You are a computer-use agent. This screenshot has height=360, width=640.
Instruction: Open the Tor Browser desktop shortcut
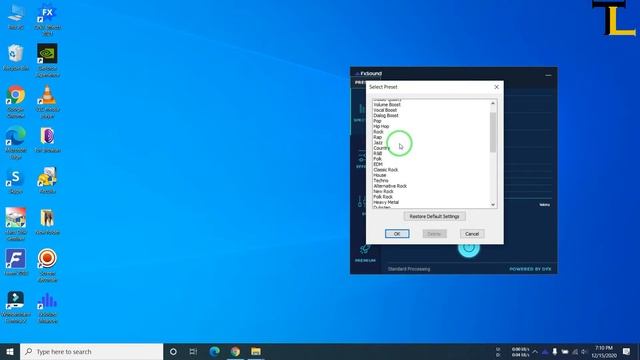(47, 140)
